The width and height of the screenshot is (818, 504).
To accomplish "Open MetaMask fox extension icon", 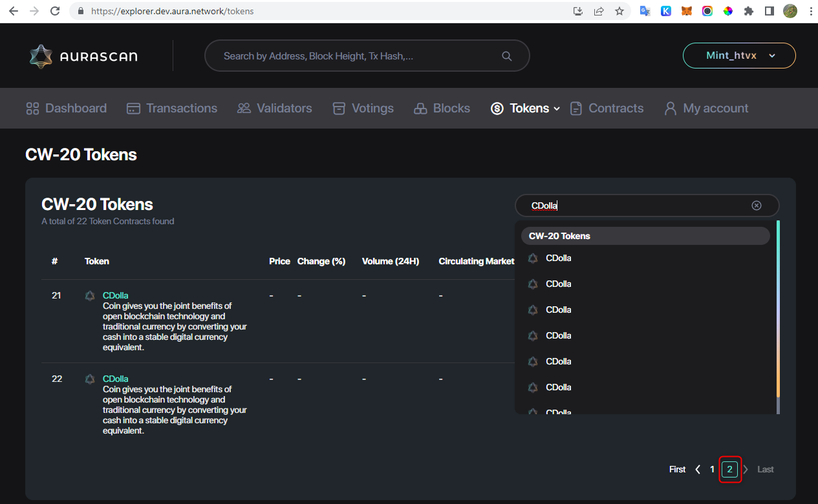I will pyautogui.click(x=687, y=11).
